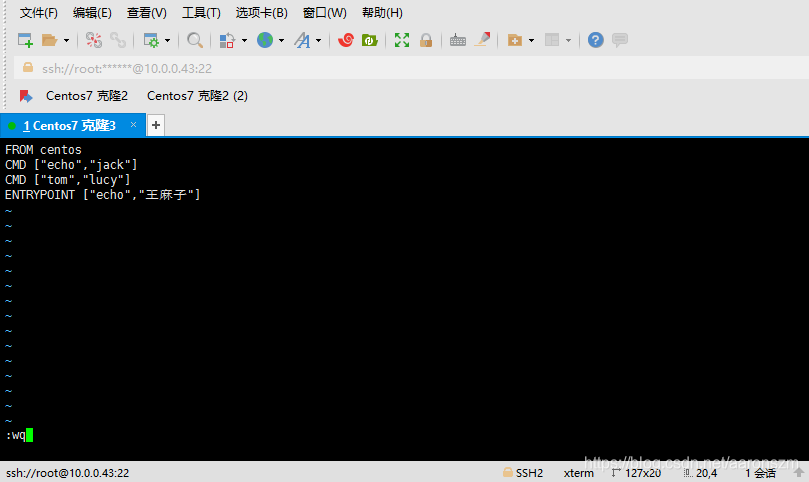Click the lock screen padlock icon
The height and width of the screenshot is (482, 809).
[x=426, y=40]
